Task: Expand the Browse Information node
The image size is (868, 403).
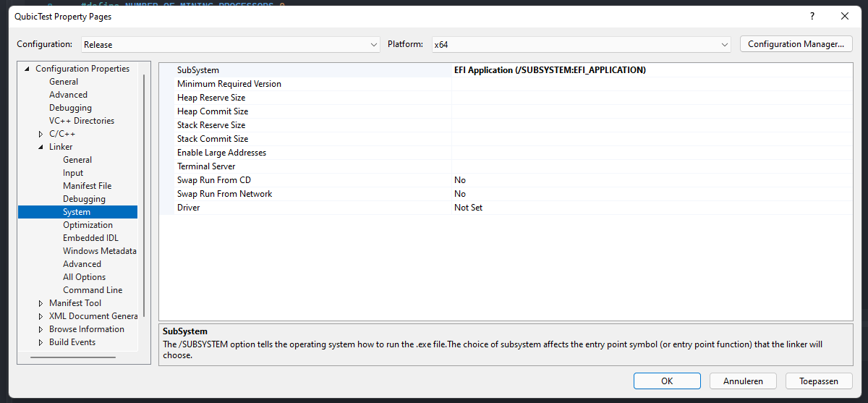Action: coord(41,329)
